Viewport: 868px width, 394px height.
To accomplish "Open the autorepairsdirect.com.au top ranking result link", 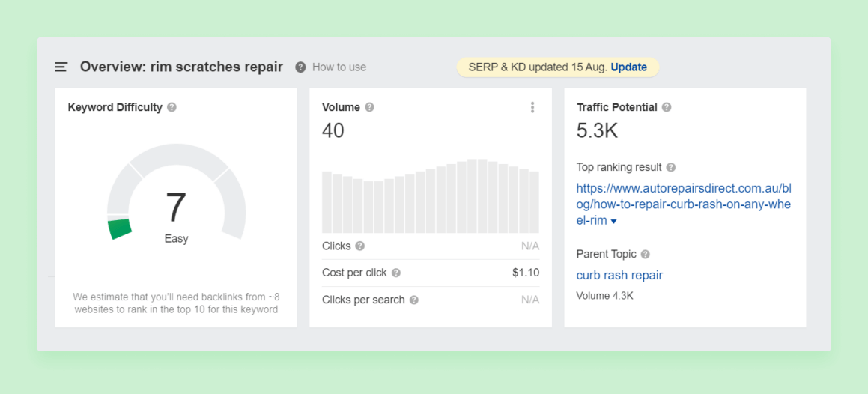I will coord(685,204).
